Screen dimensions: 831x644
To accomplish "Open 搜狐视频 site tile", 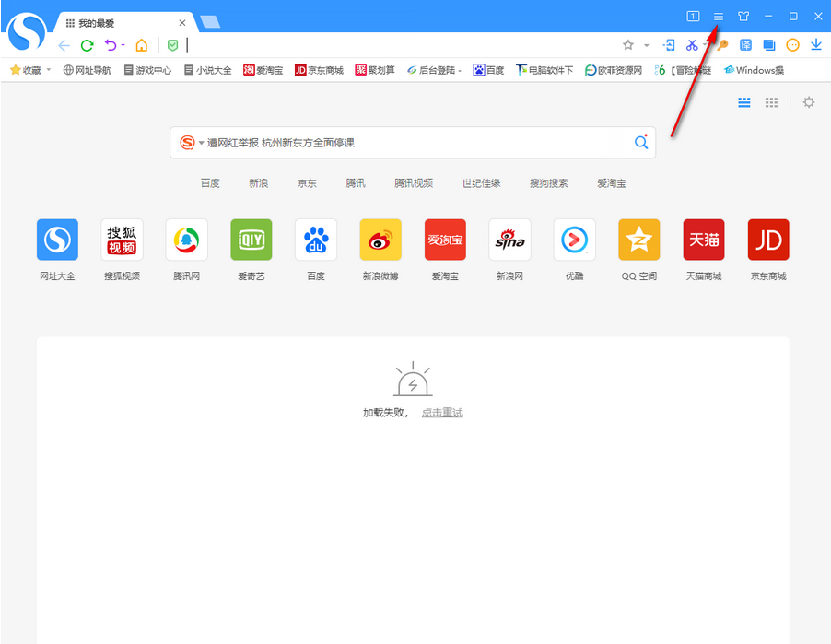I will [x=122, y=240].
